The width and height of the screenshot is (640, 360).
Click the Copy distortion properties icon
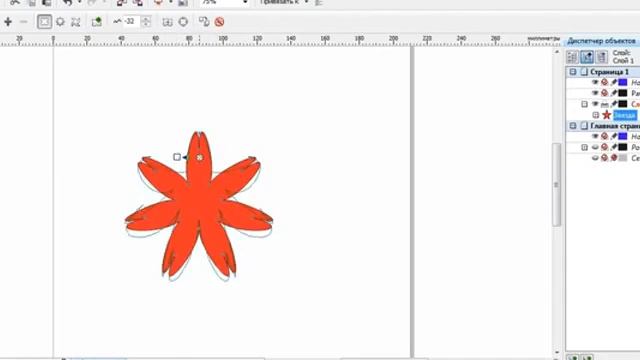point(204,22)
